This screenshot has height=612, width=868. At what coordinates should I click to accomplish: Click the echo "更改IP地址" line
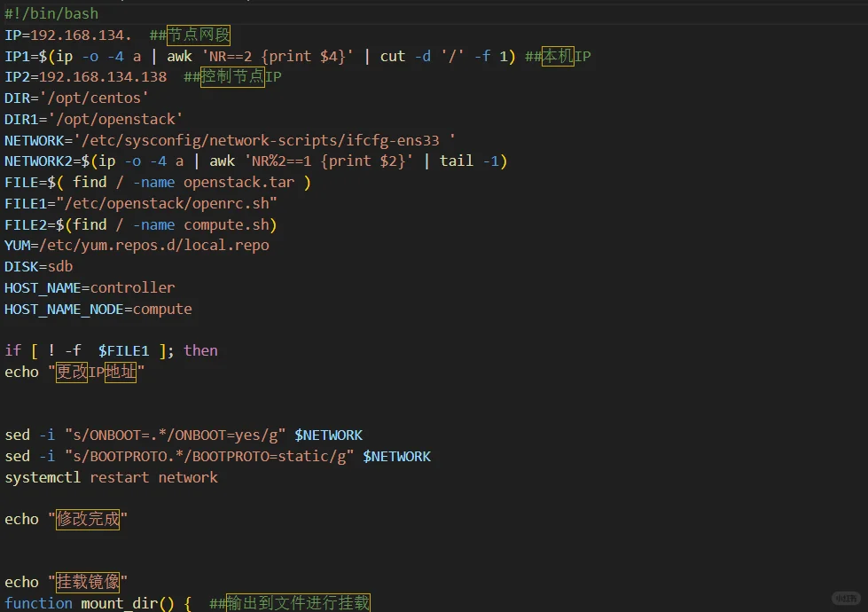(x=74, y=372)
